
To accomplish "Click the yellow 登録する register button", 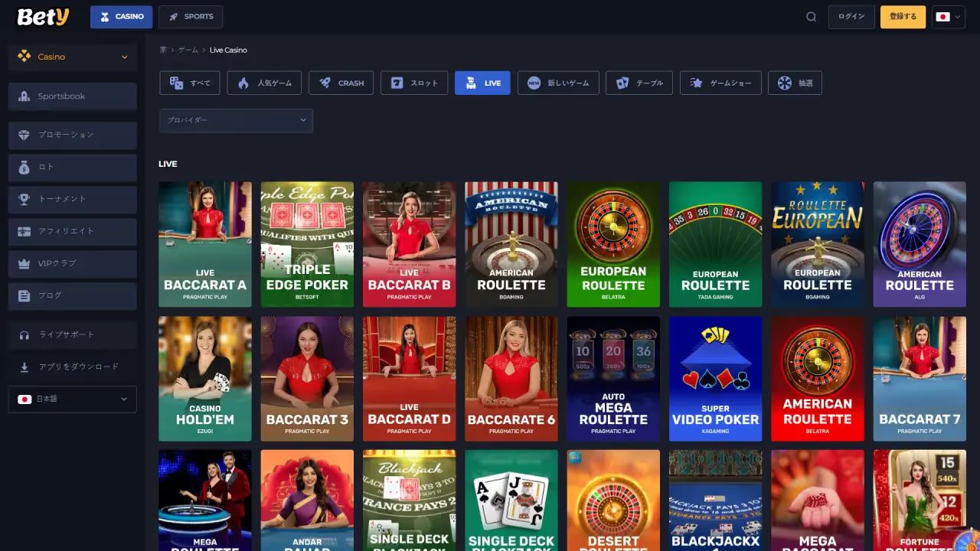I will (903, 17).
